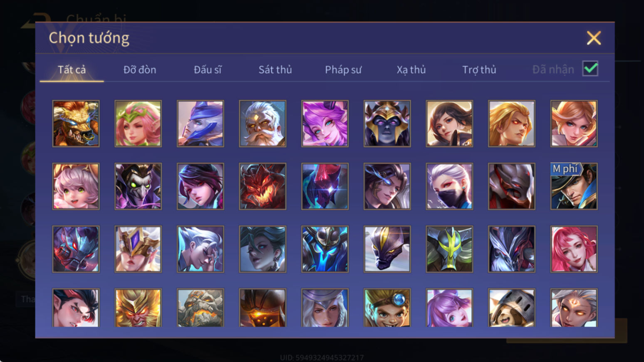View the 'Đấu sĩ' hero category
The height and width of the screenshot is (362, 644).
208,69
